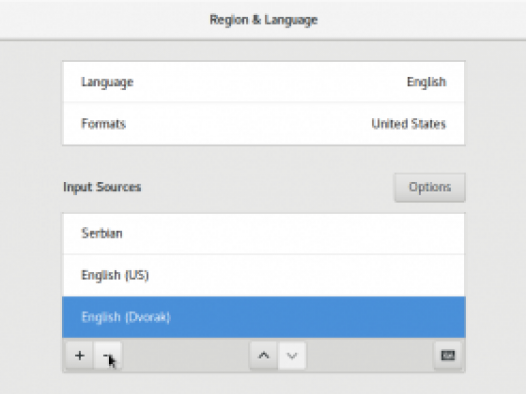The image size is (526, 394).
Task: Open the Language setting row
Action: point(264,82)
